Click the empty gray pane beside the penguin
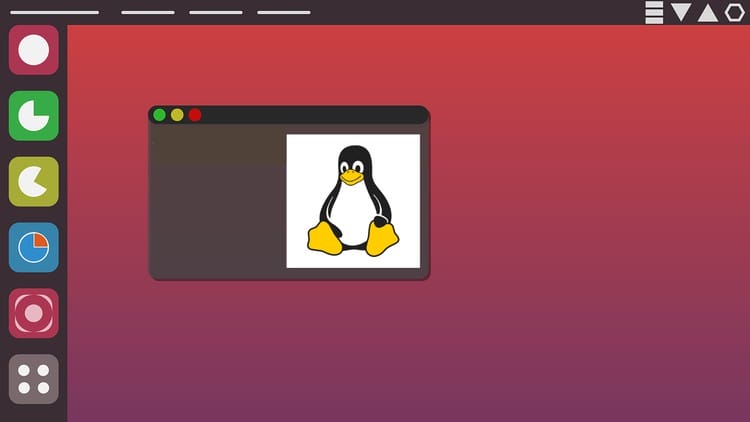750x422 pixels. (x=217, y=200)
